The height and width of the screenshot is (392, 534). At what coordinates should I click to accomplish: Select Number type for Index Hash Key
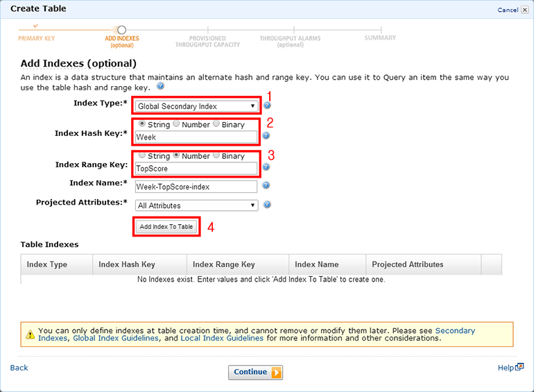[176, 125]
